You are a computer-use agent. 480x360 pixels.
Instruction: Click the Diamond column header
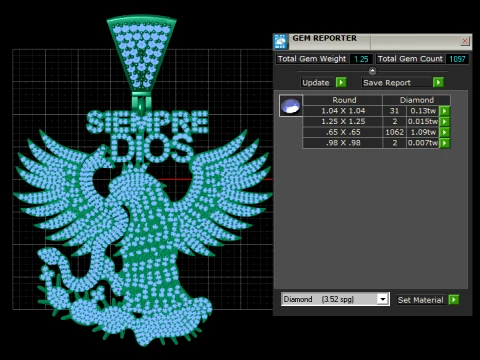click(x=417, y=100)
